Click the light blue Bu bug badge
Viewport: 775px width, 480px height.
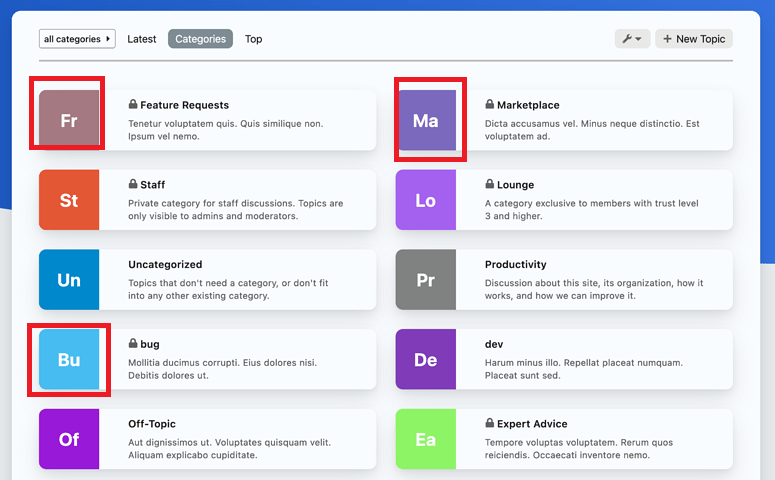[x=68, y=359]
